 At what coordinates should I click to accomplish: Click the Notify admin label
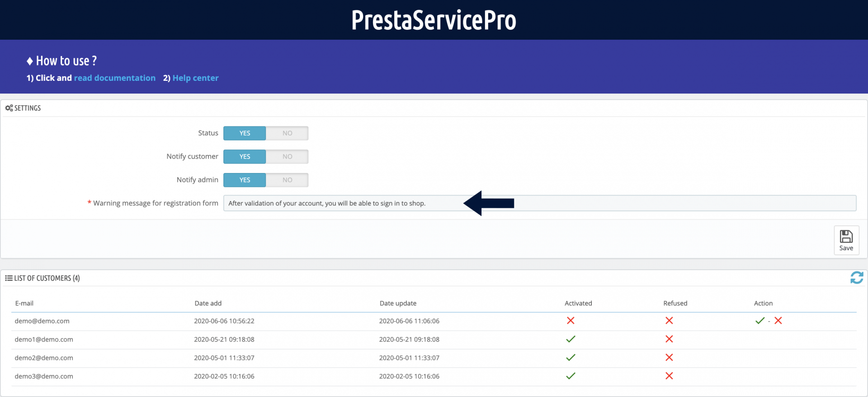point(197,180)
